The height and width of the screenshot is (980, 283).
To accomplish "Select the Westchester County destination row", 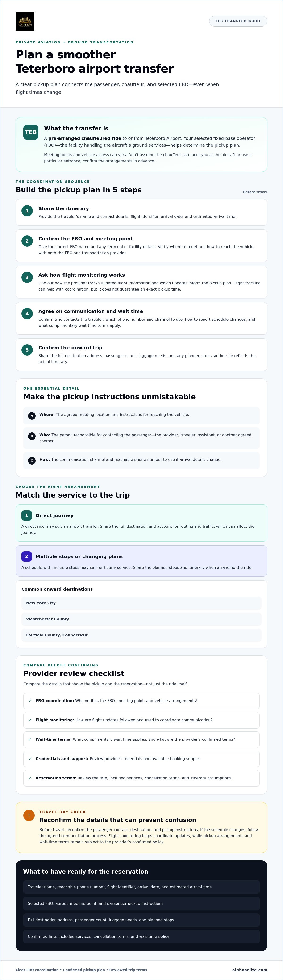I will pos(141,619).
